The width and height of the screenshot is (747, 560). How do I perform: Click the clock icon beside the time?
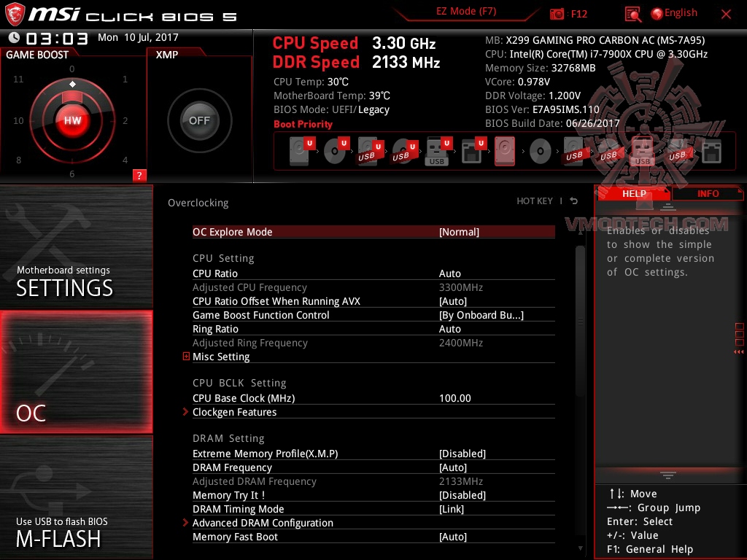click(14, 37)
